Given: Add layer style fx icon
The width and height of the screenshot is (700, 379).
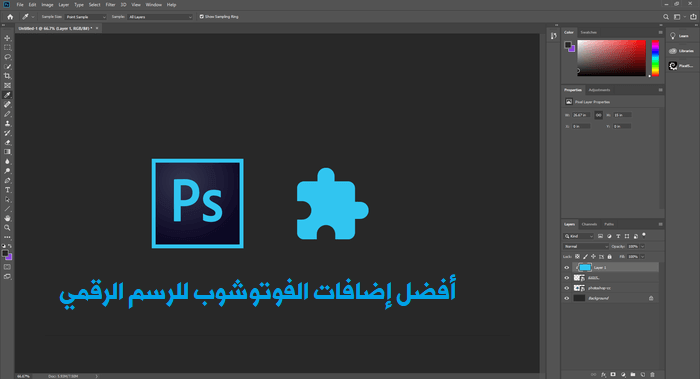Looking at the screenshot, I should point(603,375).
